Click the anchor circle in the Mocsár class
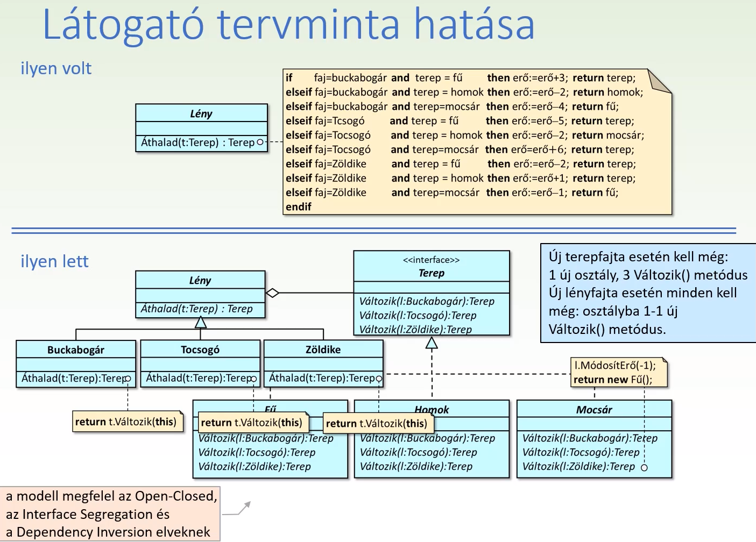Screen dimensions: 756x542 pyautogui.click(x=644, y=468)
